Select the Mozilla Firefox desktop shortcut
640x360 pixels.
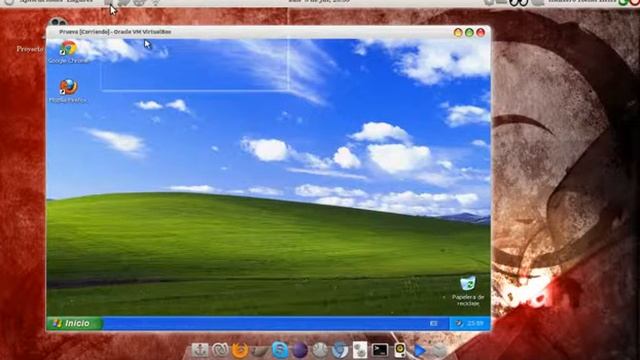pos(68,91)
